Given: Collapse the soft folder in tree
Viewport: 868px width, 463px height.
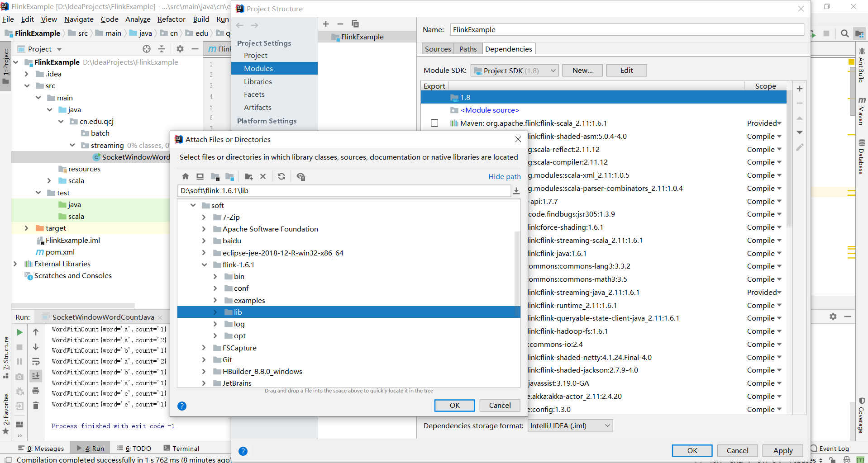Looking at the screenshot, I should (x=193, y=206).
